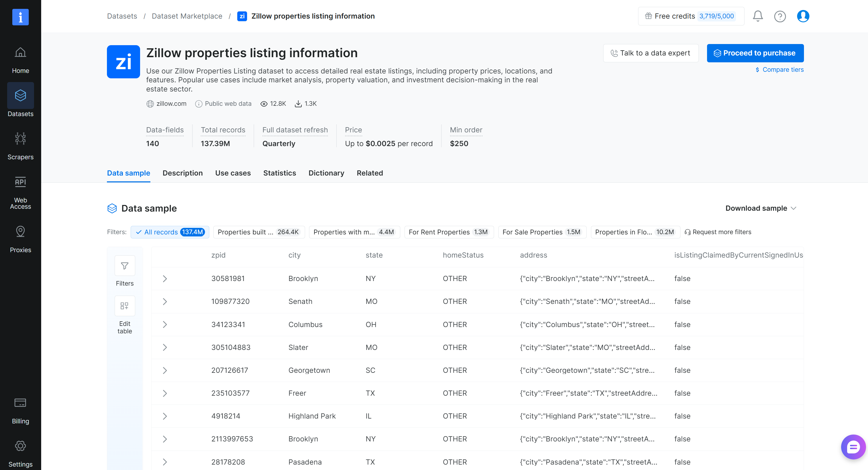Expand the Columbus row chevron

165,324
